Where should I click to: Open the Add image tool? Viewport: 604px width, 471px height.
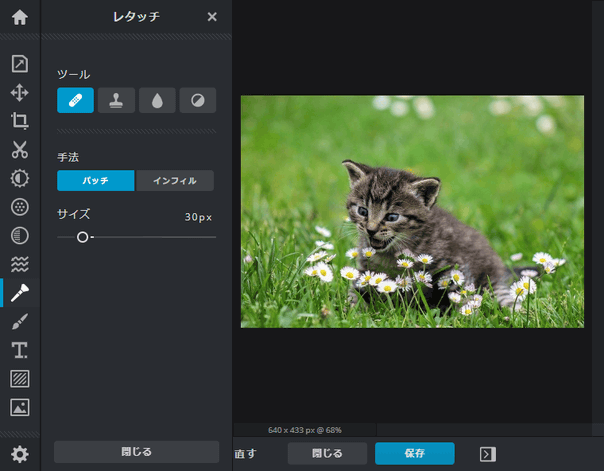(x=20, y=407)
